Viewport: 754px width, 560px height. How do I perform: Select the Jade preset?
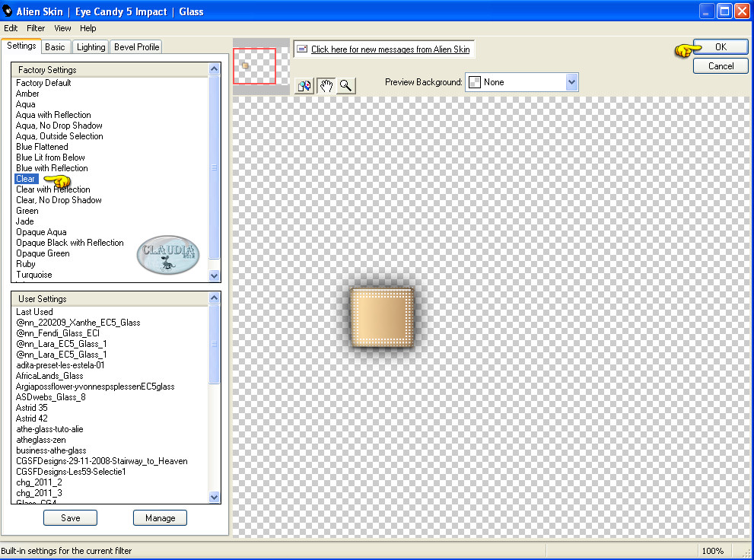tap(24, 221)
